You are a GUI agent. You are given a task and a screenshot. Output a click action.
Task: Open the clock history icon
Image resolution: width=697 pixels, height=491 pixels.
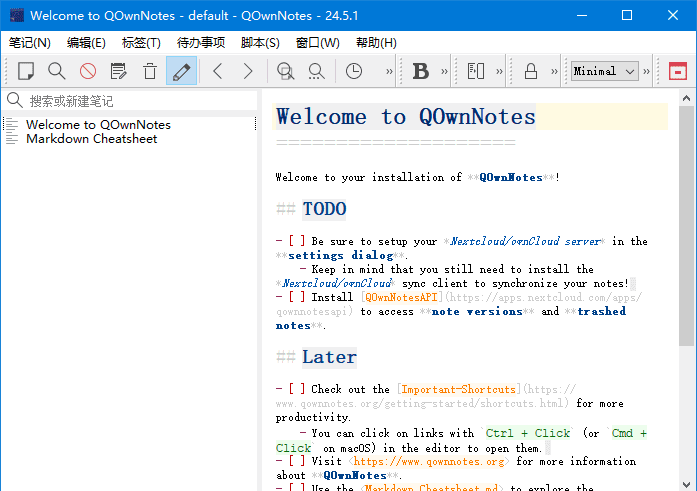tap(354, 71)
